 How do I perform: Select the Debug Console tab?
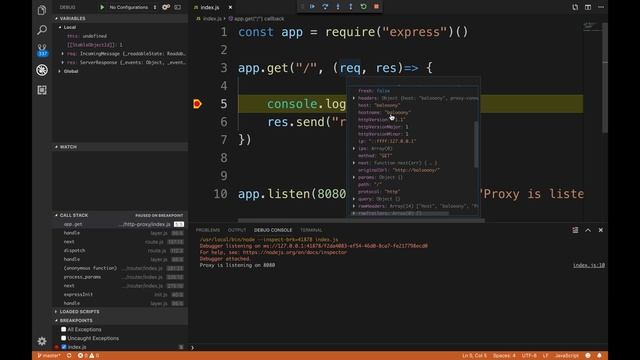pos(273,230)
